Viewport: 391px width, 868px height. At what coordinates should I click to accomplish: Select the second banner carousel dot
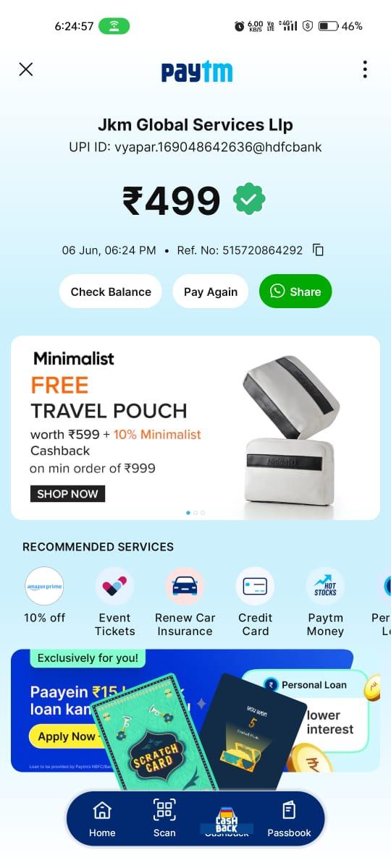coord(195,513)
